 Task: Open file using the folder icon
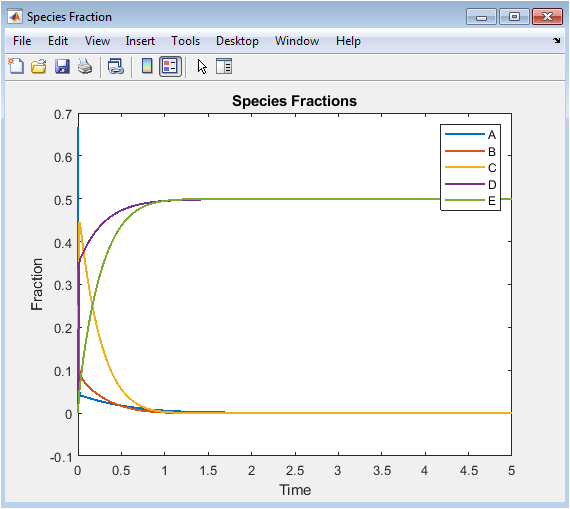(39, 67)
